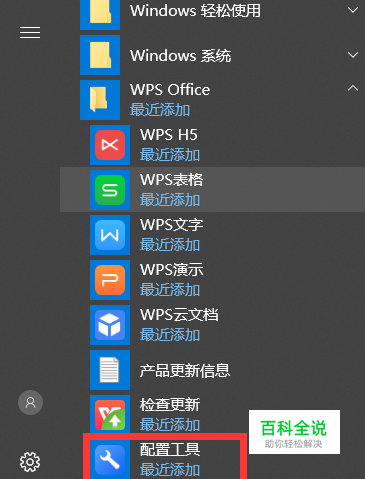Launch WPS演示 via its orange P icon
This screenshot has width=365, height=479.
110,280
